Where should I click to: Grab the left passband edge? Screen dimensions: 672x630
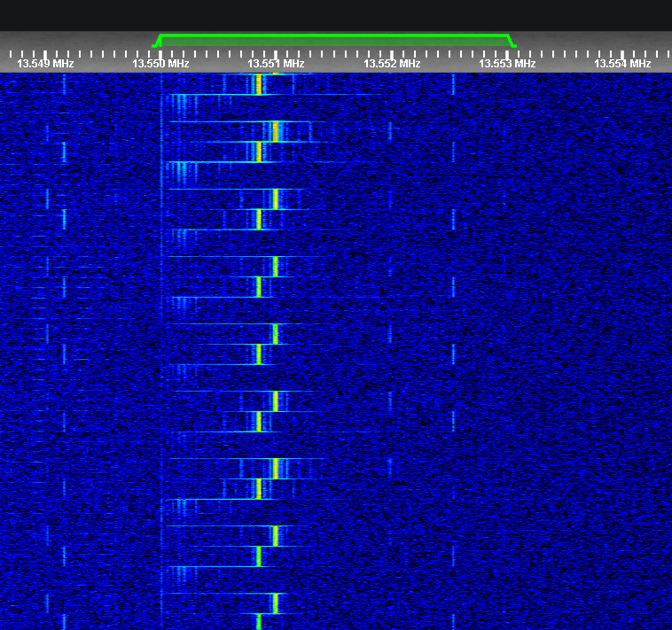157,41
